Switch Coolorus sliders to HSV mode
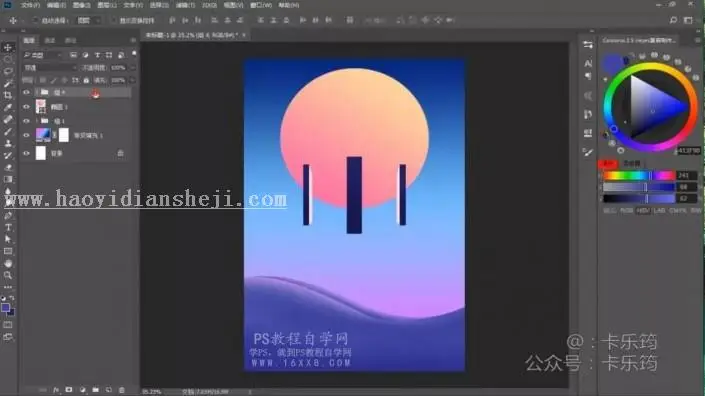The width and height of the screenshot is (705, 396). [643, 210]
